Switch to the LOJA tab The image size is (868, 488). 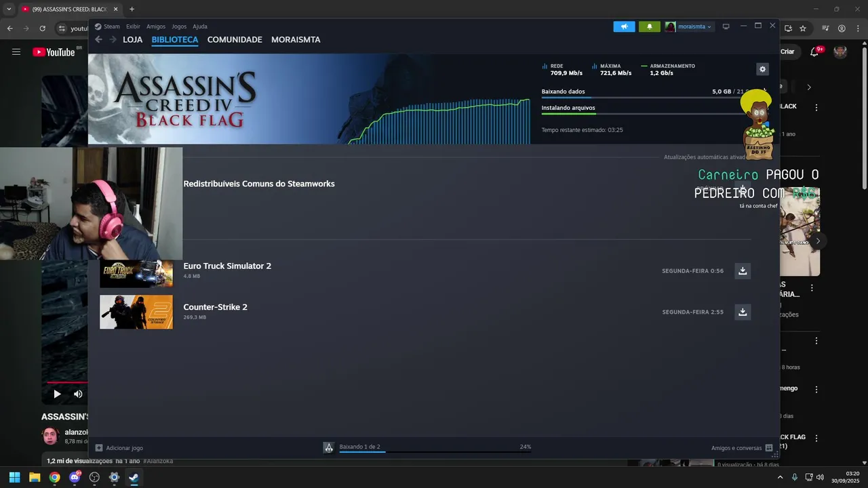pyautogui.click(x=133, y=39)
